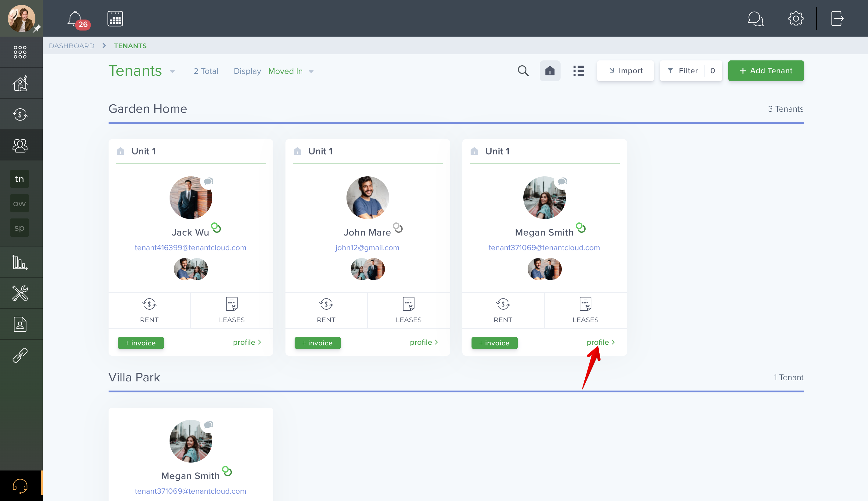Click the Villa Park property heading
Screen dimensions: 868x501
[134, 377]
